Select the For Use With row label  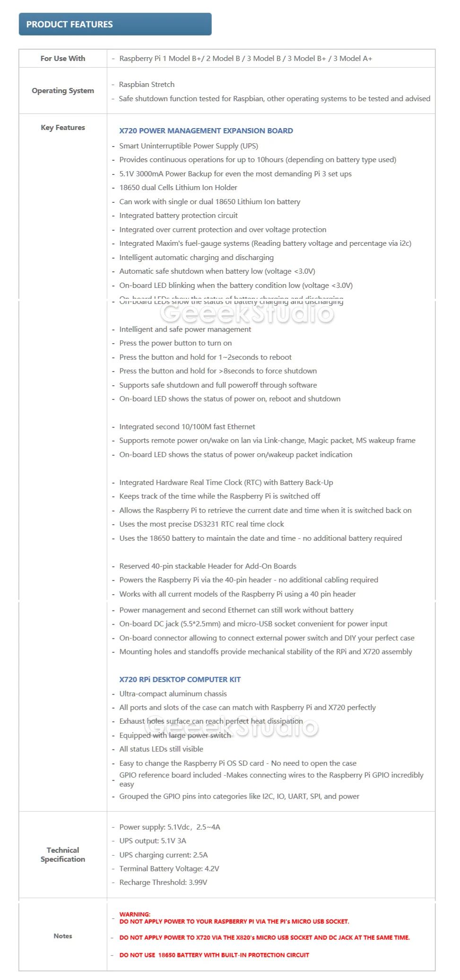(63, 59)
